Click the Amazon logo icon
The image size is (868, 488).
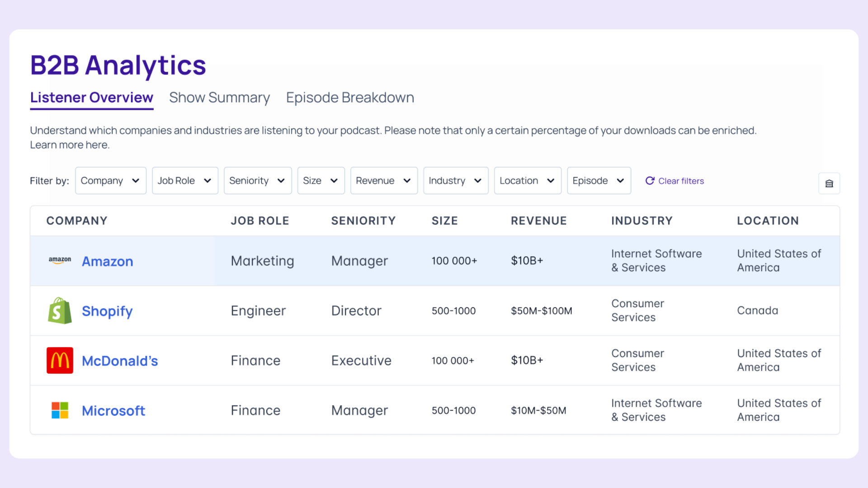pos(60,260)
